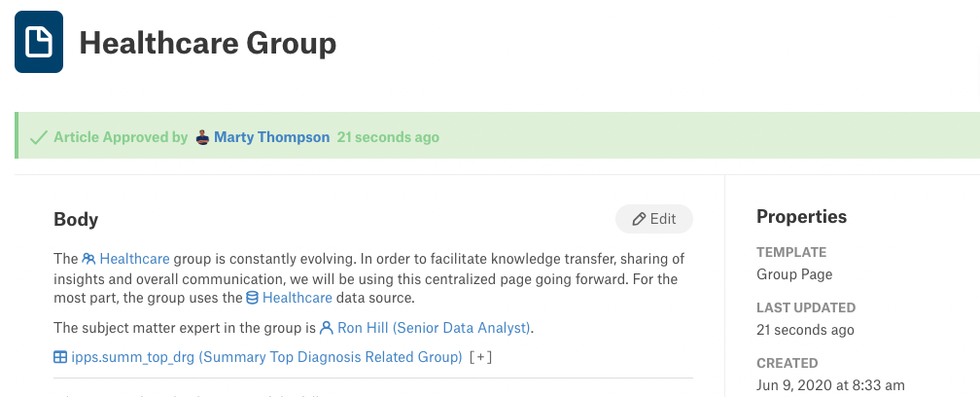980x397 pixels.
Task: Click the Properties panel heading
Action: [802, 217]
